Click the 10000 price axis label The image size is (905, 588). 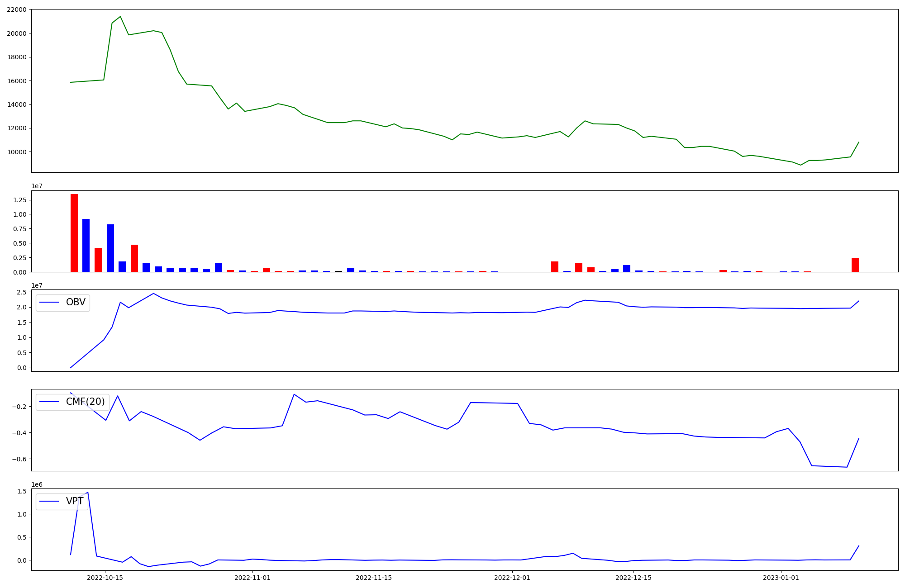[x=16, y=152]
